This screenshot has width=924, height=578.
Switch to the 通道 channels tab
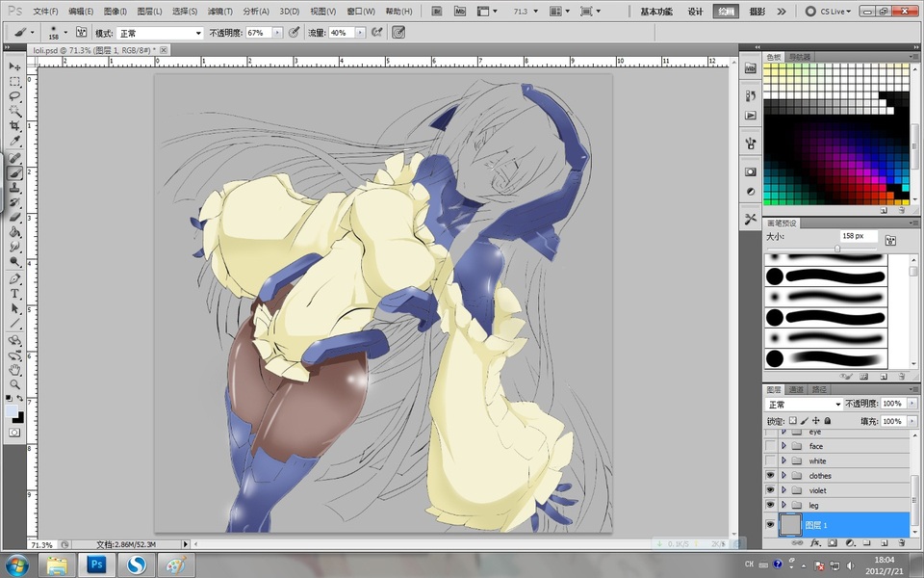click(797, 390)
